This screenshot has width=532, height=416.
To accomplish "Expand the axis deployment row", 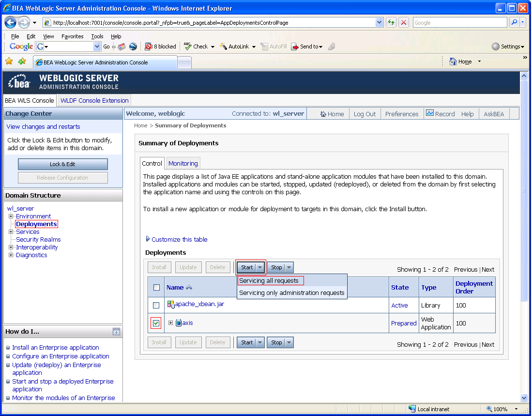I will (x=171, y=323).
